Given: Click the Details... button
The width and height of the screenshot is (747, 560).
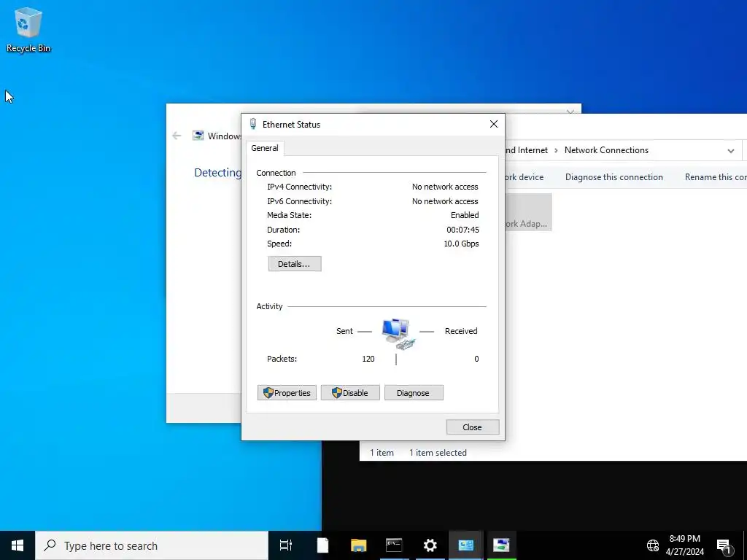Looking at the screenshot, I should [295, 264].
